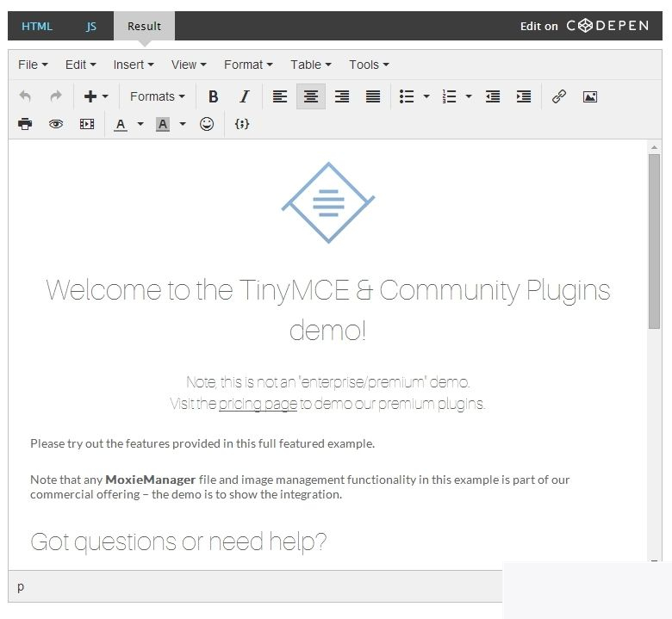
Task: Open the Table menu
Action: [310, 65]
